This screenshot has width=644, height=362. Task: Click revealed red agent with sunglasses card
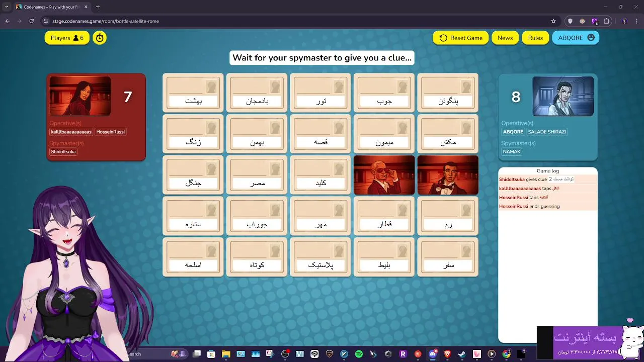tap(384, 175)
